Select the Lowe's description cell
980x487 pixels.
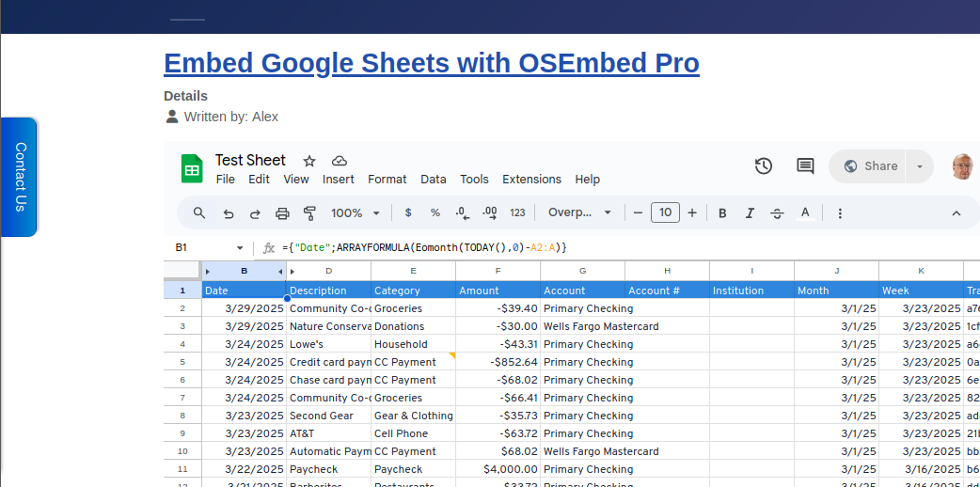tap(329, 344)
